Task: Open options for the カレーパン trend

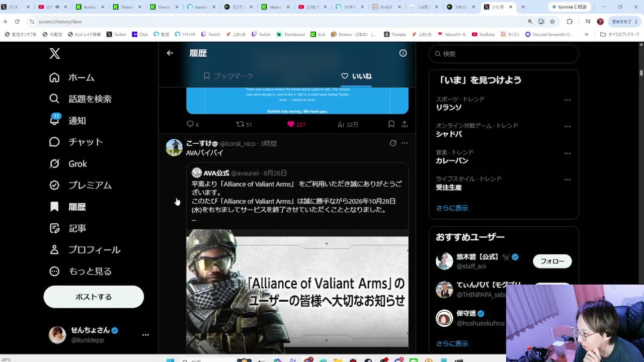Action: click(x=568, y=153)
